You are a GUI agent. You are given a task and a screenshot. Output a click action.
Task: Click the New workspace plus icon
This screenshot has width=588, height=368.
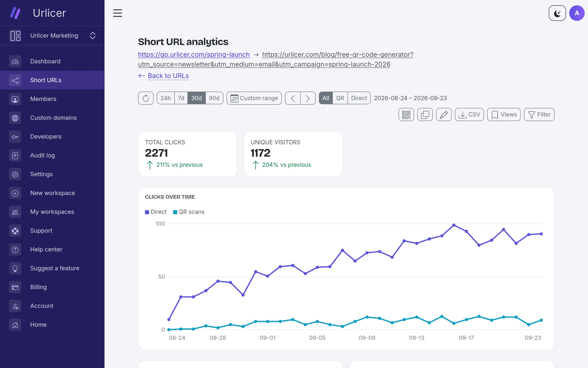coord(15,193)
